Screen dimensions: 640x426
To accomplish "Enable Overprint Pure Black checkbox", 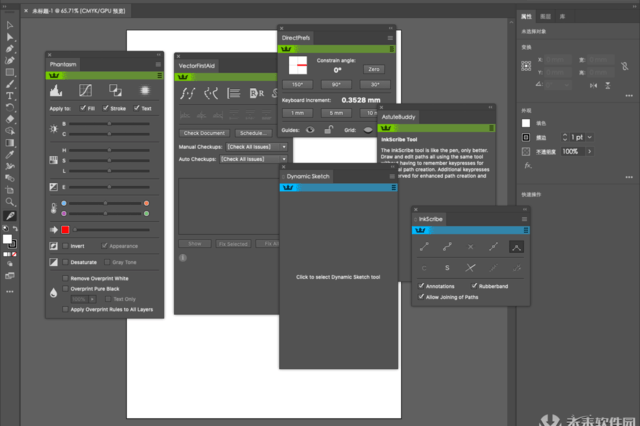I will click(65, 288).
